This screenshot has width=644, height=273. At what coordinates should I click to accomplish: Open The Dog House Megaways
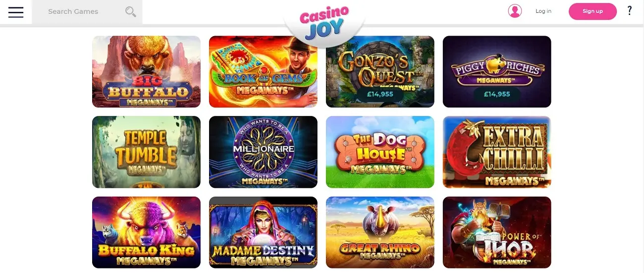(x=380, y=152)
